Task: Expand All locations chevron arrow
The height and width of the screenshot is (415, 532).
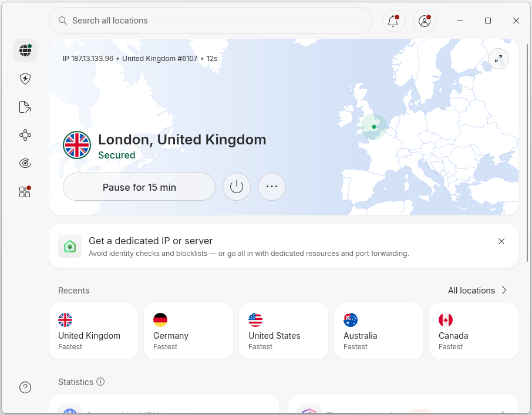Action: click(504, 291)
